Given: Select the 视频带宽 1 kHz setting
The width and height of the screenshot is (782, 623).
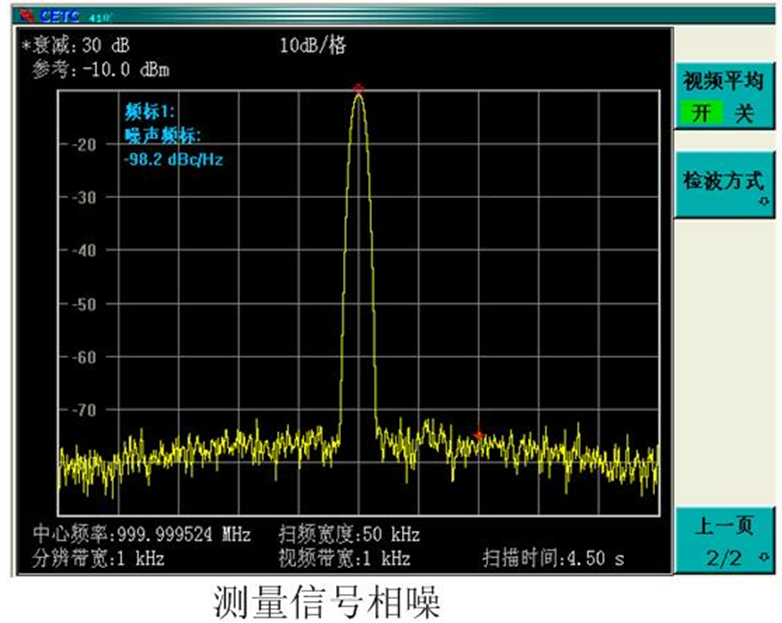Looking at the screenshot, I should pyautogui.click(x=344, y=558).
